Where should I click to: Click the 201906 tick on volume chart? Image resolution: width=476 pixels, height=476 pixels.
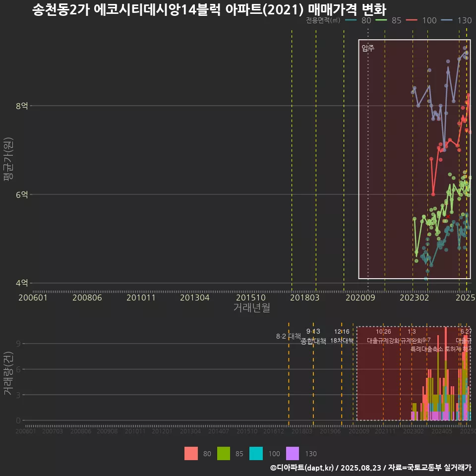point(330,431)
